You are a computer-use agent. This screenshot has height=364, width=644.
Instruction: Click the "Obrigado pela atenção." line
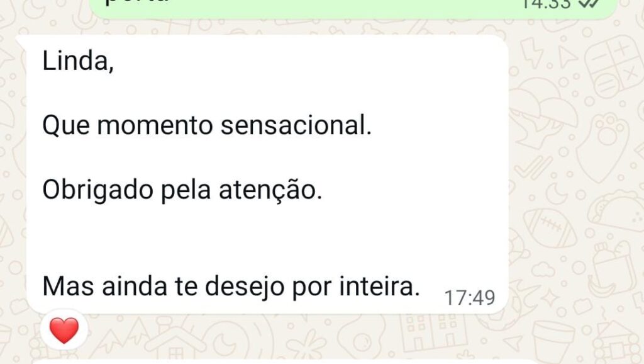click(x=182, y=190)
